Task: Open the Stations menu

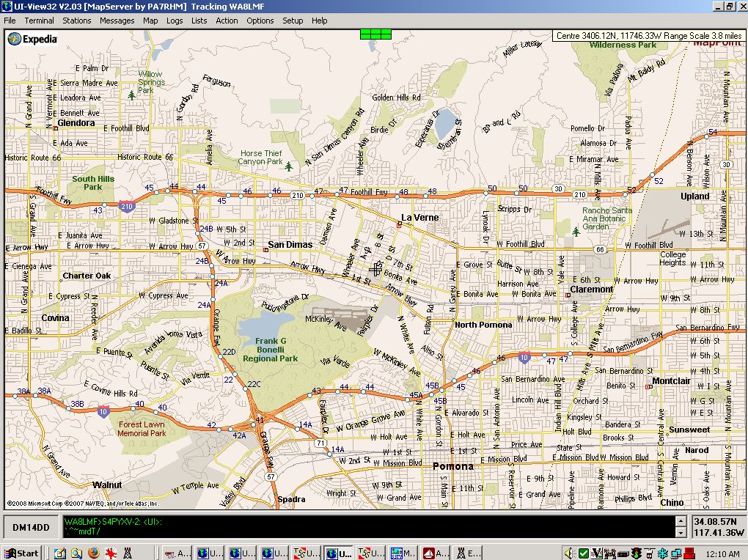Action: pos(76,21)
